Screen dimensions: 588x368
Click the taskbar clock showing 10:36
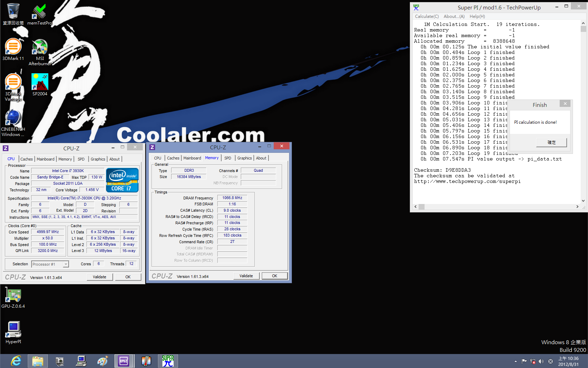pyautogui.click(x=568, y=361)
